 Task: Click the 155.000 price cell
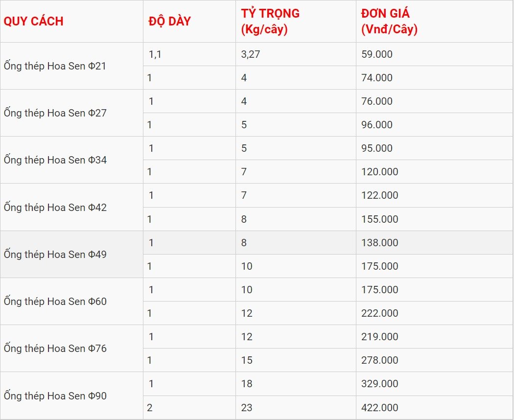click(x=434, y=219)
